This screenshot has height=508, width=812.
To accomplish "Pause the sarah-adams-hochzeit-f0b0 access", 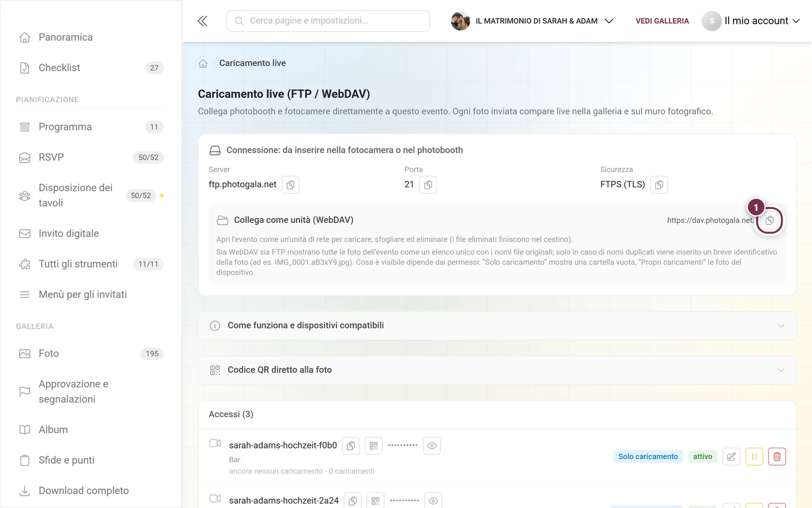I will (754, 457).
